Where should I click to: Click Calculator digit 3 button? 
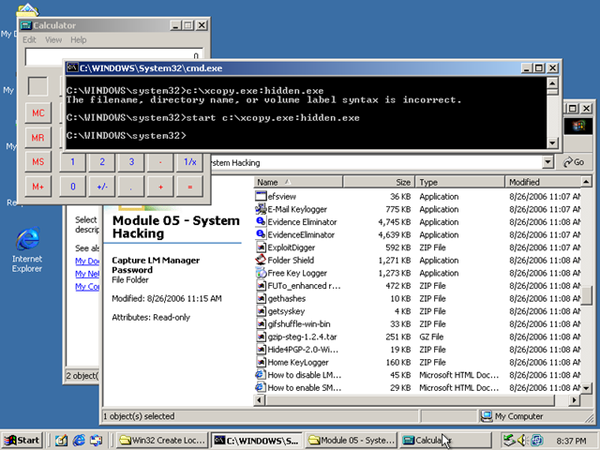[131, 162]
